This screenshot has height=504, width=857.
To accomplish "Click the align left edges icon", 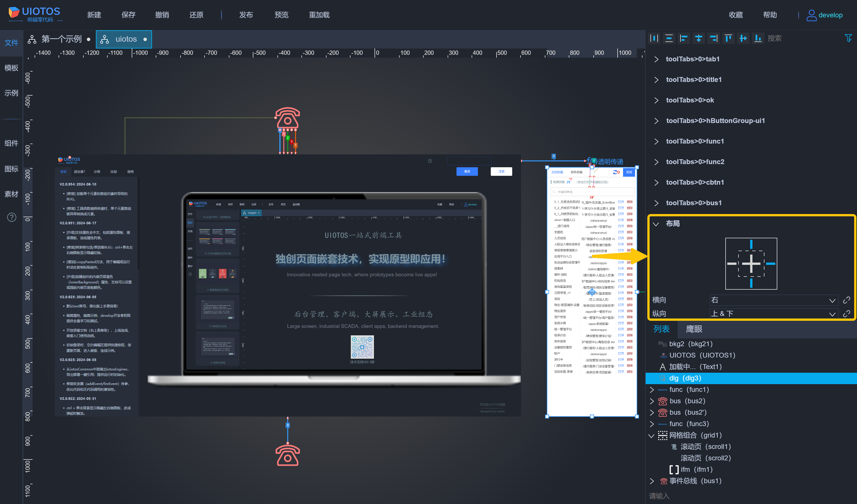I will pyautogui.click(x=684, y=38).
